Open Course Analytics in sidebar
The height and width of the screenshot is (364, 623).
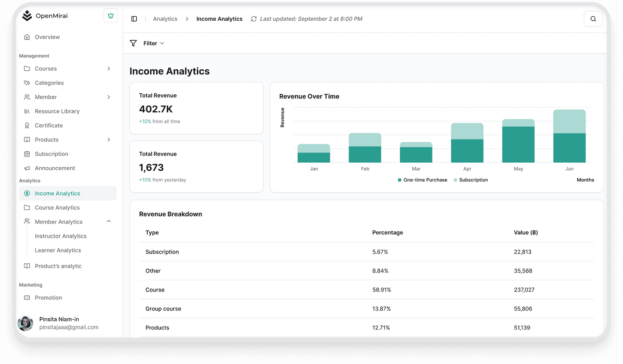[x=57, y=208]
